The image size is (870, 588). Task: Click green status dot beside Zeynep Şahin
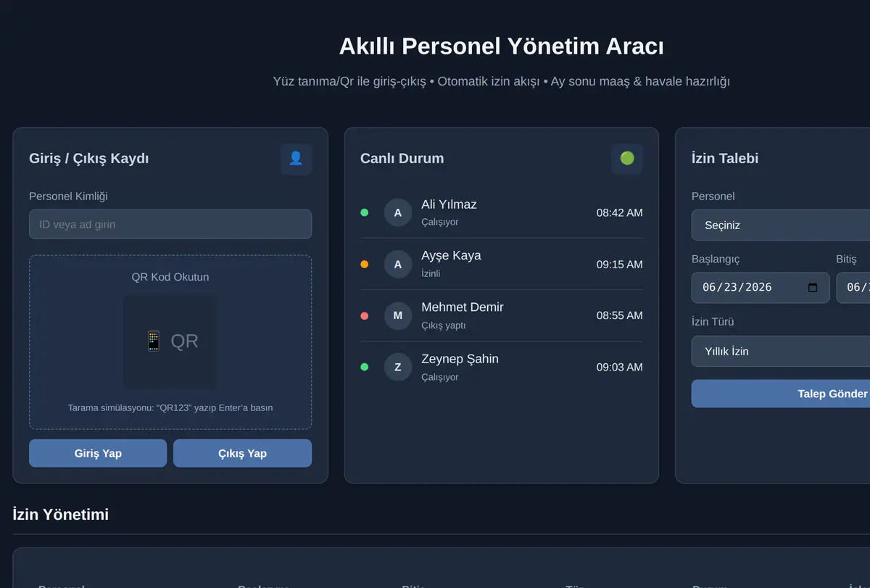(x=365, y=367)
